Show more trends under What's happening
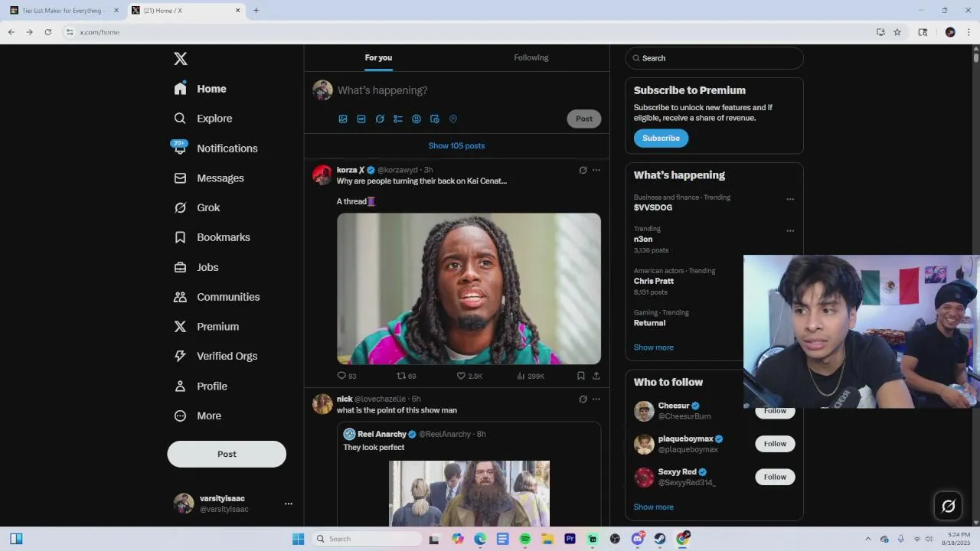980x551 pixels. tap(654, 347)
